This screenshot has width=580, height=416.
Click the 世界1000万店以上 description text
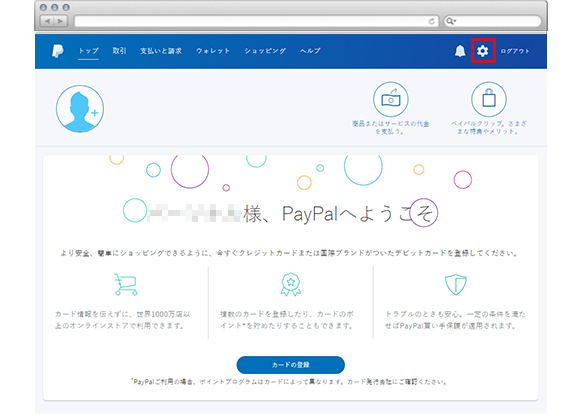coord(122,320)
